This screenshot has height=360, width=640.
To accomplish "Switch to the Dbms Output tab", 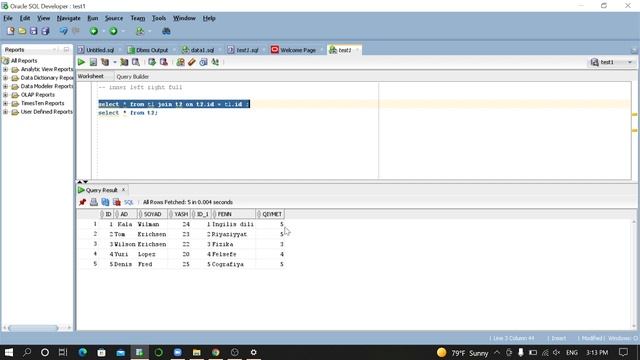I will 152,50.
